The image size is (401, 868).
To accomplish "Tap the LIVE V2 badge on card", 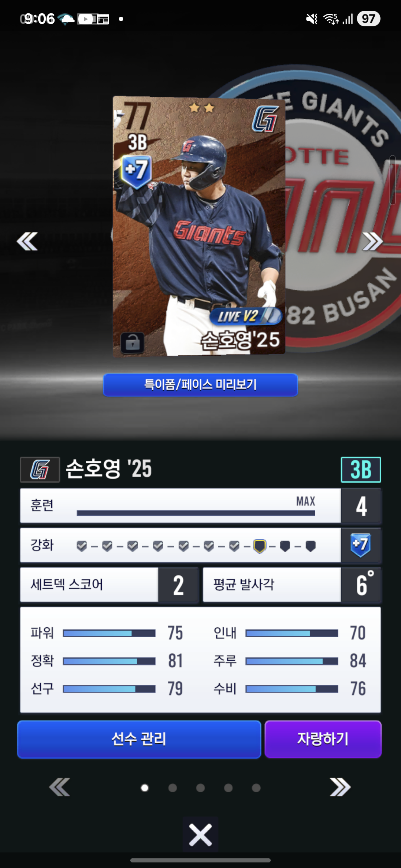I will (x=246, y=316).
